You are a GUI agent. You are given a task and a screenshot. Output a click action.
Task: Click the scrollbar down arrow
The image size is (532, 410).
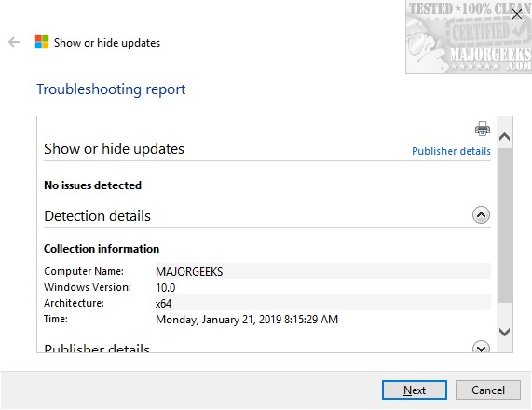505,332
